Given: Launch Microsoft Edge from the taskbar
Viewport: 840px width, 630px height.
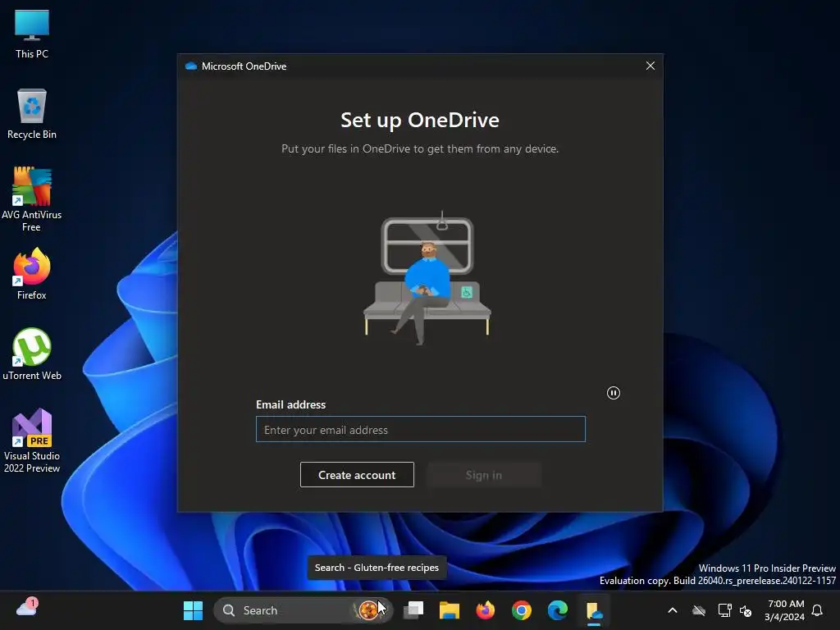Looking at the screenshot, I should (x=558, y=610).
